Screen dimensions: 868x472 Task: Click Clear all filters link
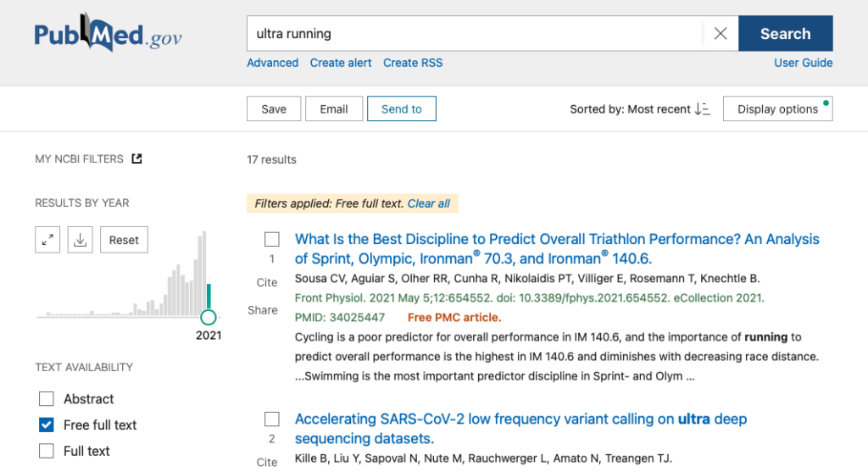428,203
